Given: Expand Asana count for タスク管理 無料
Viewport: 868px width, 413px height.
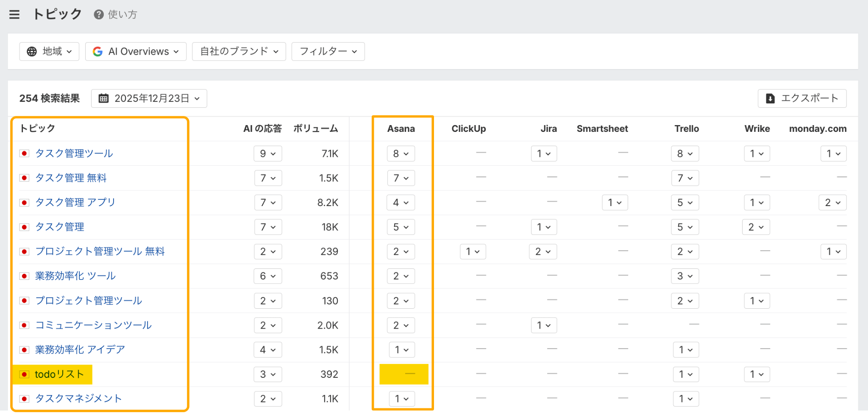Looking at the screenshot, I should click(401, 178).
